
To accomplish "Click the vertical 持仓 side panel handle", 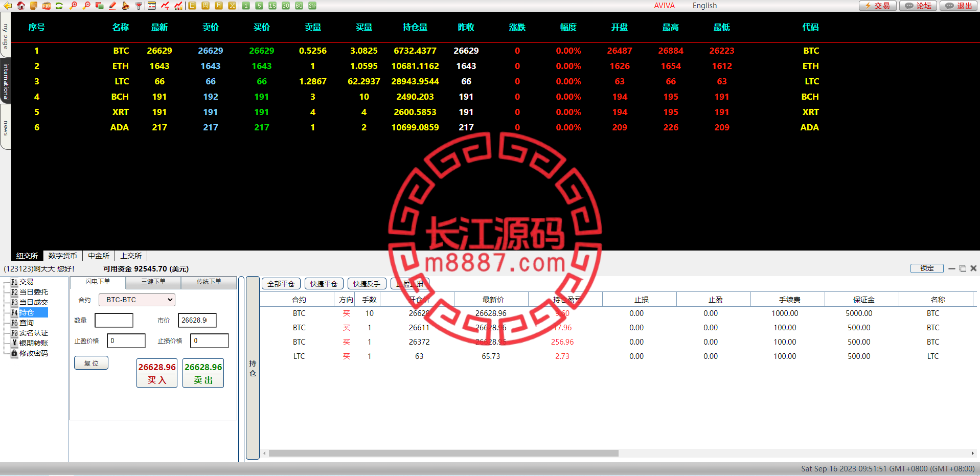I will [x=253, y=368].
